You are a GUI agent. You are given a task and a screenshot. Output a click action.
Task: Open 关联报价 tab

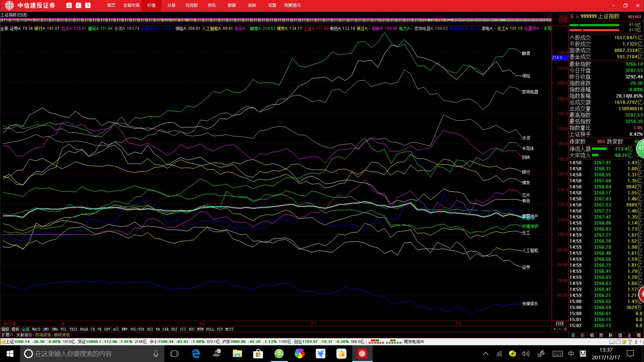point(24,335)
